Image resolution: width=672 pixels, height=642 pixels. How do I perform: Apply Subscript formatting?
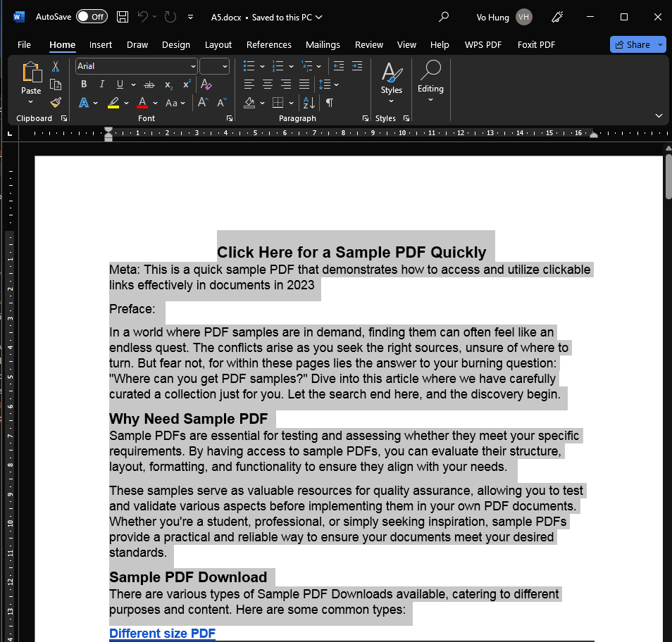(168, 84)
